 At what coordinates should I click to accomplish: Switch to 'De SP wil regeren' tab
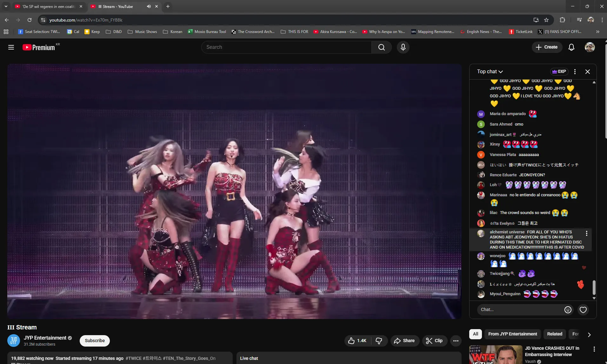click(49, 6)
